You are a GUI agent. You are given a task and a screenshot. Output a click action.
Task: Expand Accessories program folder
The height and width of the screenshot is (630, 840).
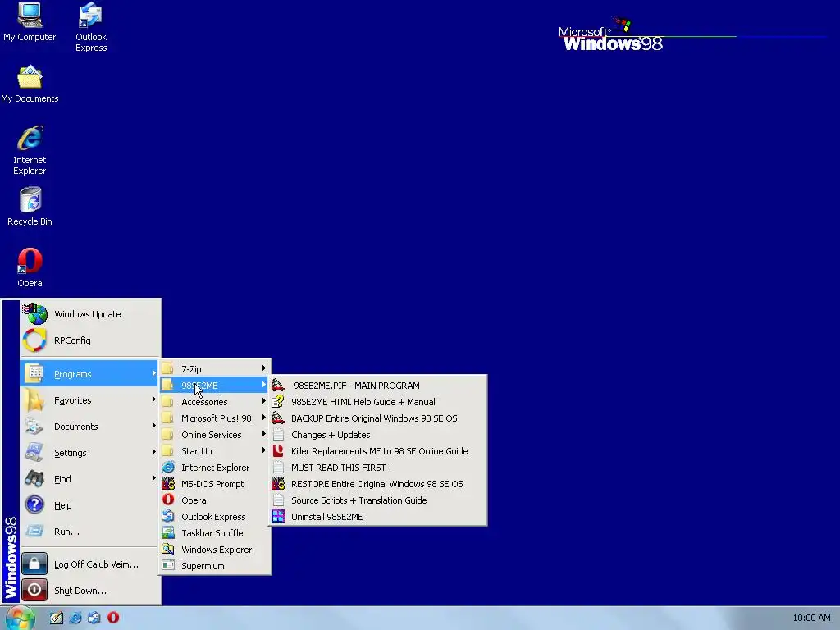[x=215, y=402]
